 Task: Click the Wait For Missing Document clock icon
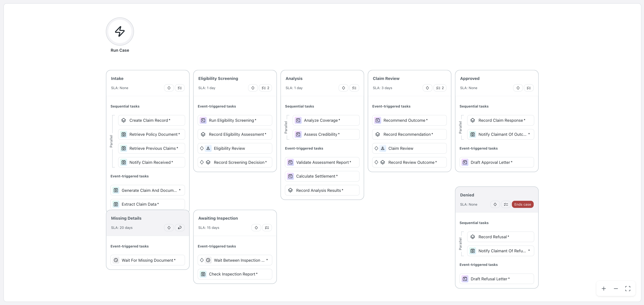pyautogui.click(x=116, y=260)
